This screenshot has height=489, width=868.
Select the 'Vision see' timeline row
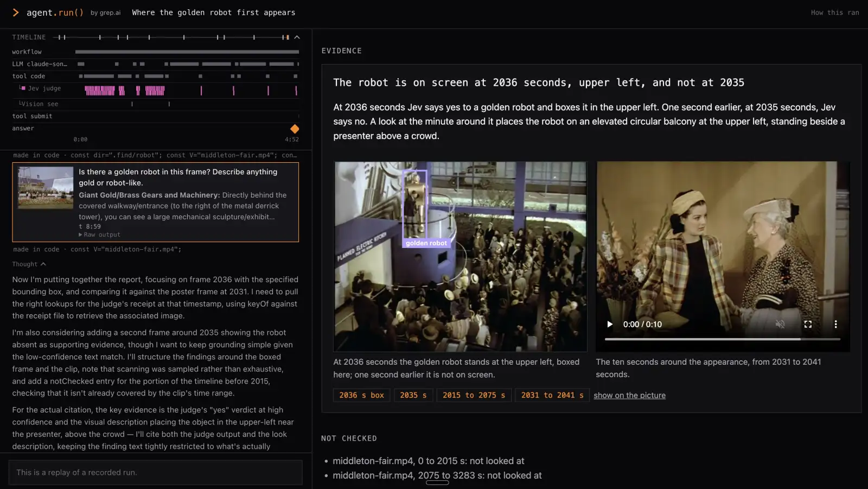(x=155, y=104)
